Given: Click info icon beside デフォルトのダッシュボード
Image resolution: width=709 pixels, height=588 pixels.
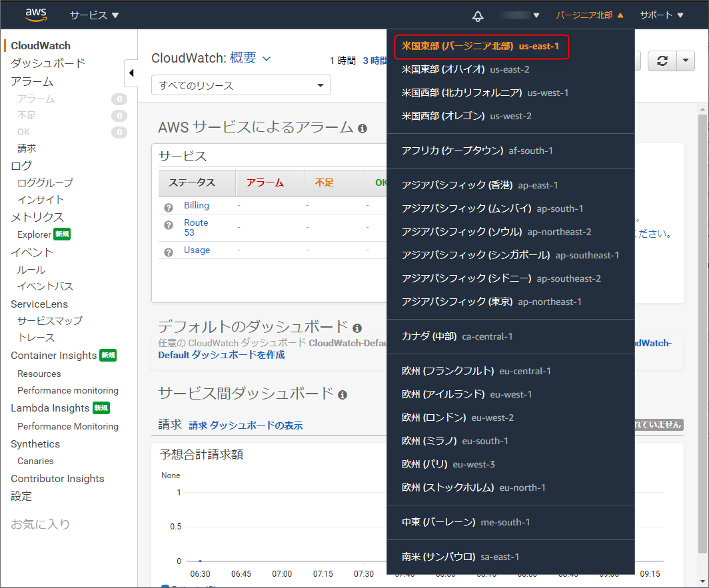Looking at the screenshot, I should pyautogui.click(x=357, y=328).
